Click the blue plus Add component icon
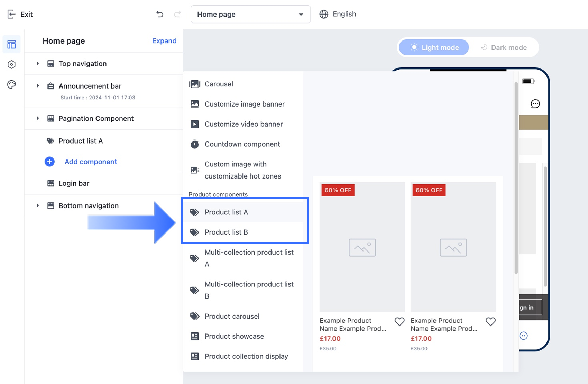588x384 pixels. coord(49,162)
